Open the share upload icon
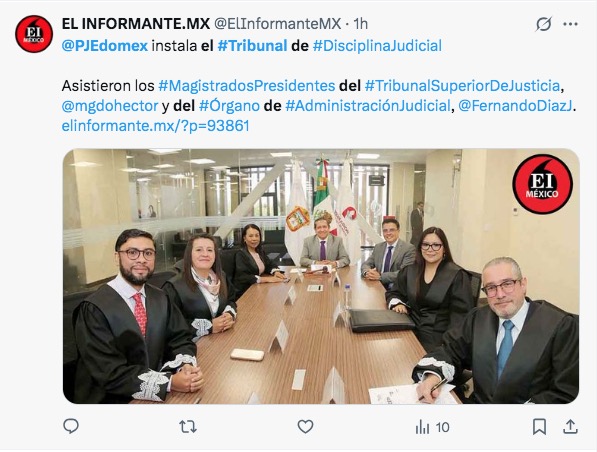597x452 pixels. point(570,426)
